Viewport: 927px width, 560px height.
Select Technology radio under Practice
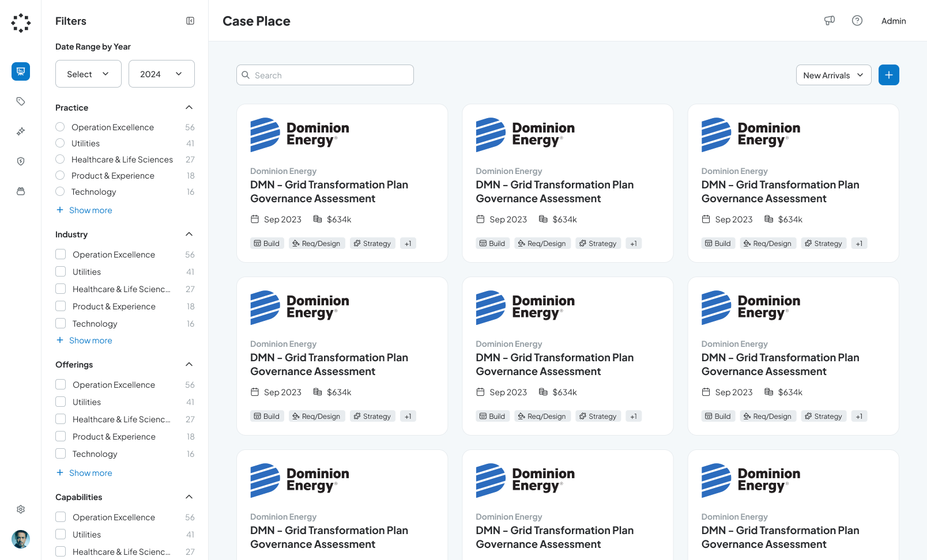pos(60,191)
